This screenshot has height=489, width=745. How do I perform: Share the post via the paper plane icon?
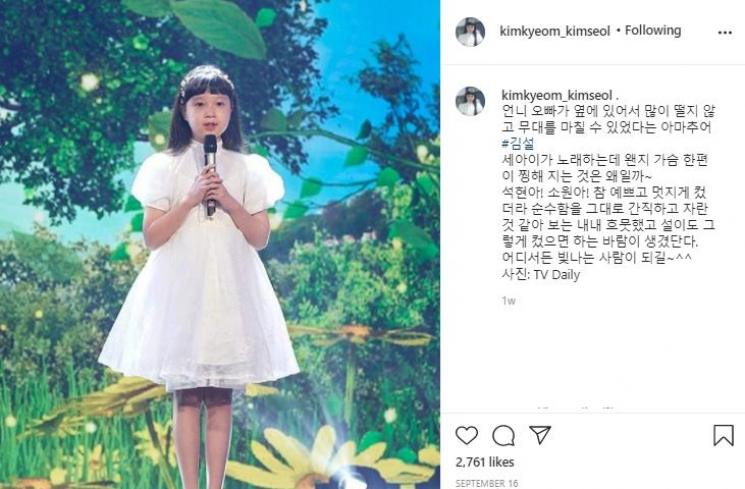click(540, 434)
